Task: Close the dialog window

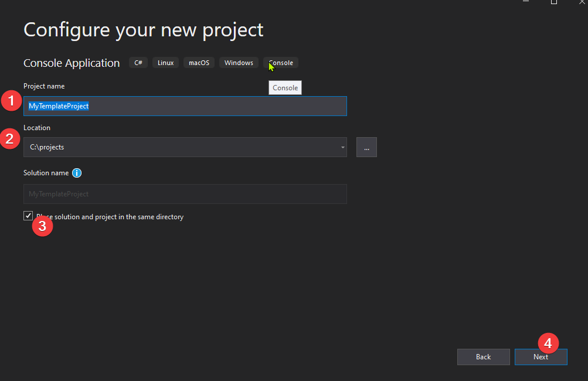Action: coord(582,2)
